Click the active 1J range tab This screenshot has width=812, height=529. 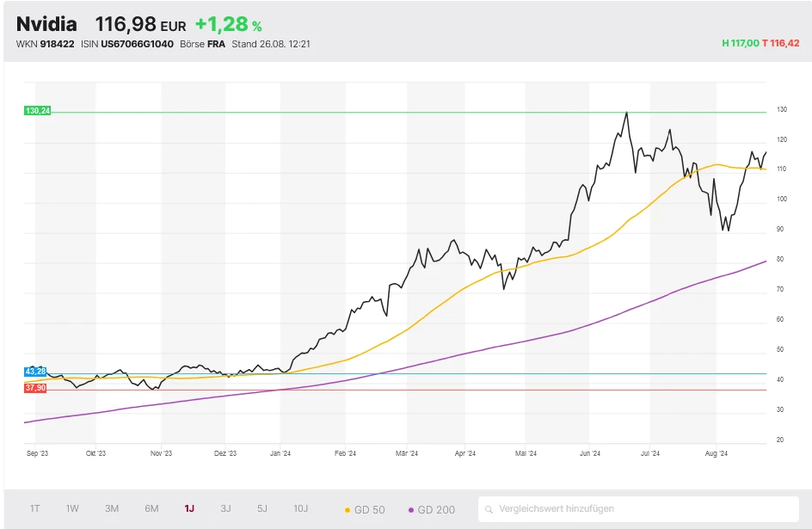(x=189, y=508)
